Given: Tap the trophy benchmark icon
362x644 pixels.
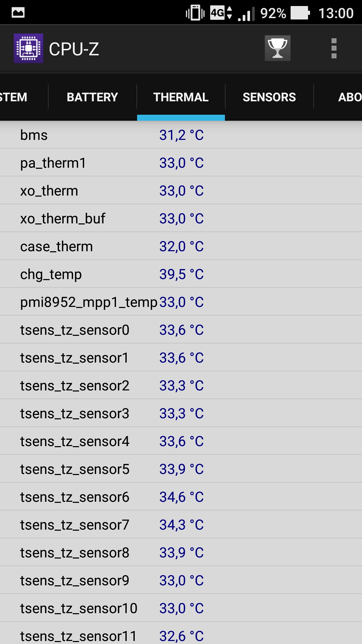Looking at the screenshot, I should pyautogui.click(x=278, y=48).
